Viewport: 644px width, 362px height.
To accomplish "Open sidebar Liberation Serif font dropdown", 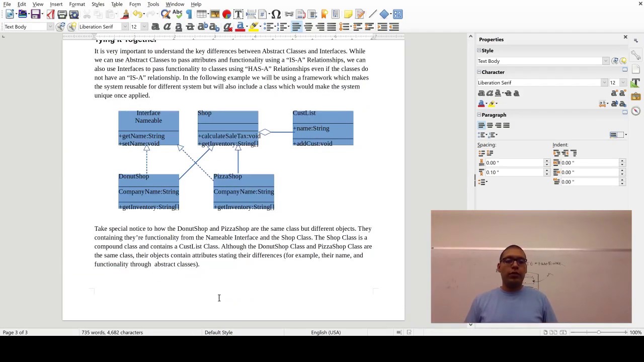I will pyautogui.click(x=604, y=82).
